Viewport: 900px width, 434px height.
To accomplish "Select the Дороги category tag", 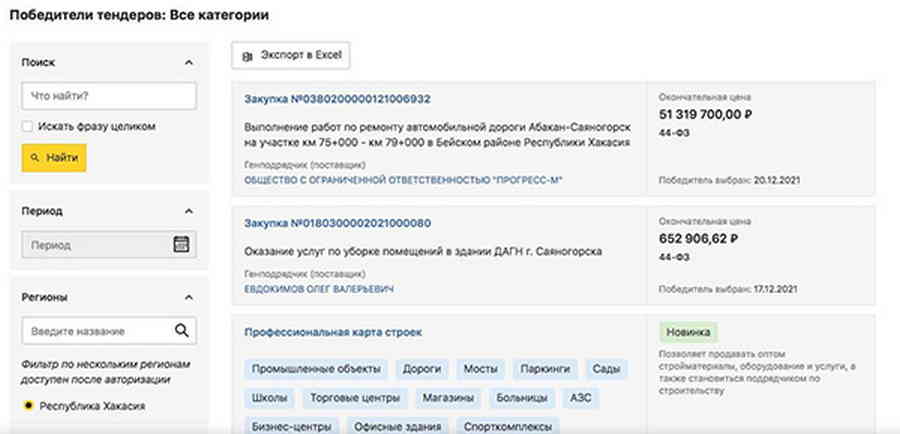I will 422,369.
